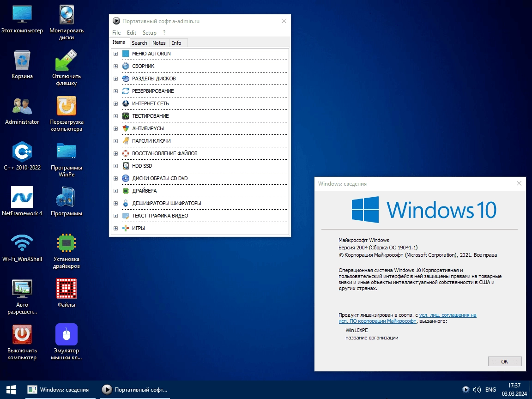Screen dimensions: 532x399
Task: Open the Файлы desktop icon
Action: click(x=66, y=293)
